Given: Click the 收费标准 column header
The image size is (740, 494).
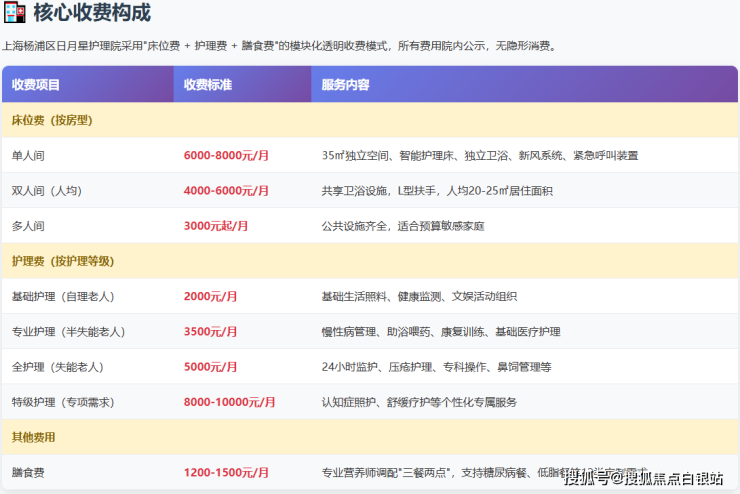Looking at the screenshot, I should pos(208,85).
